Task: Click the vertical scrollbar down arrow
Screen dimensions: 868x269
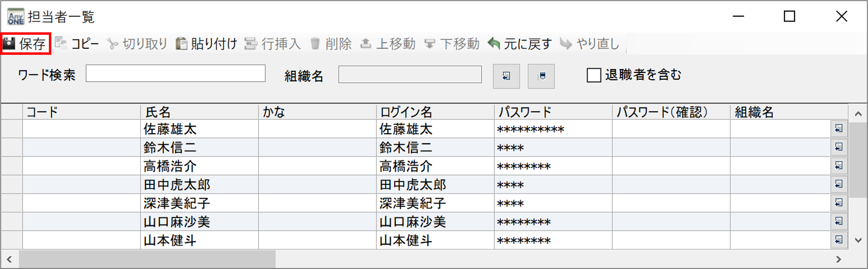Action: (x=858, y=240)
